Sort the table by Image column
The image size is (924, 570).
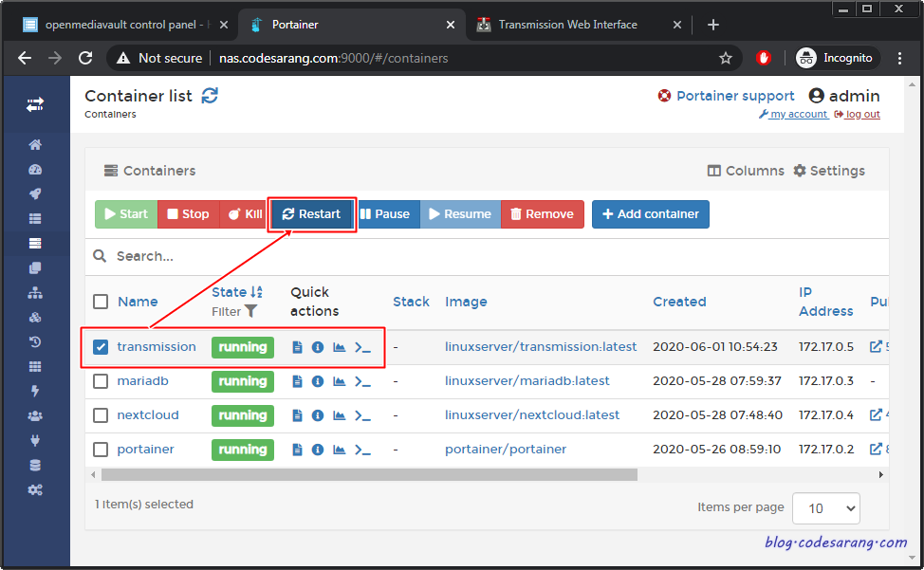click(466, 302)
